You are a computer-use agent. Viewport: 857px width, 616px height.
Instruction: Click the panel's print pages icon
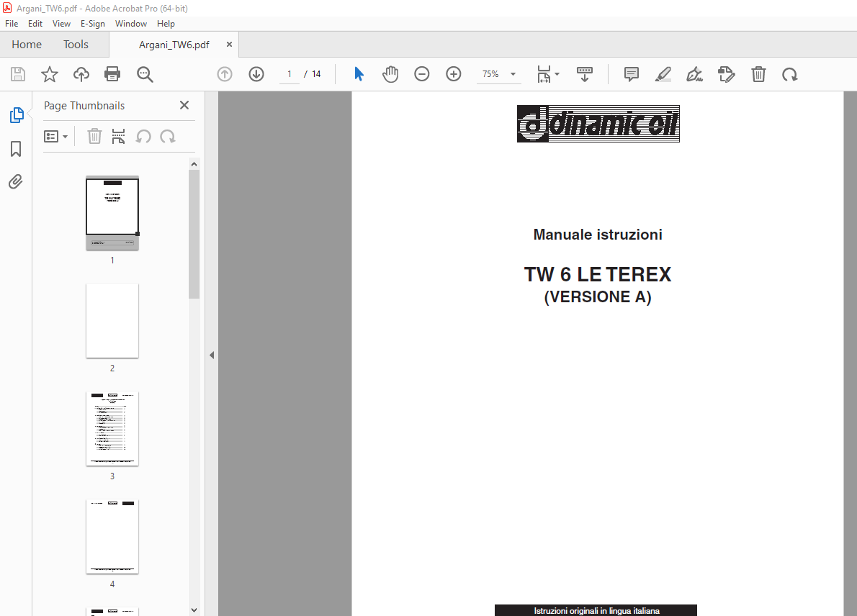coord(119,136)
